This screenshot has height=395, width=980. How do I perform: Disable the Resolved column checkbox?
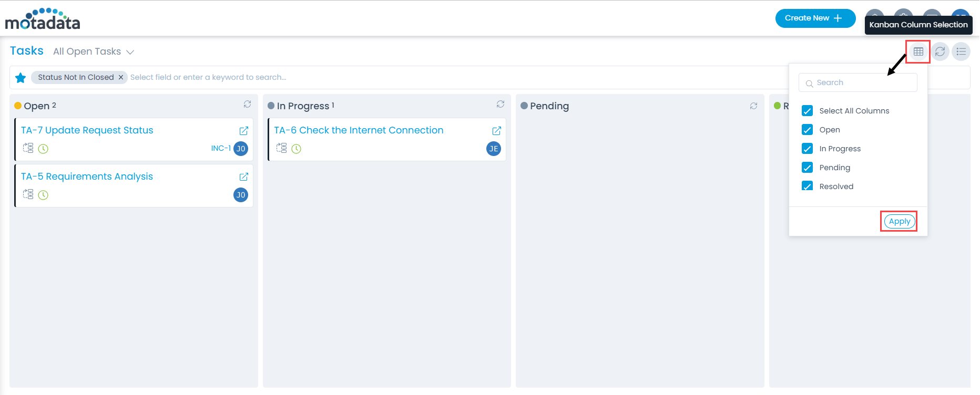pos(807,186)
